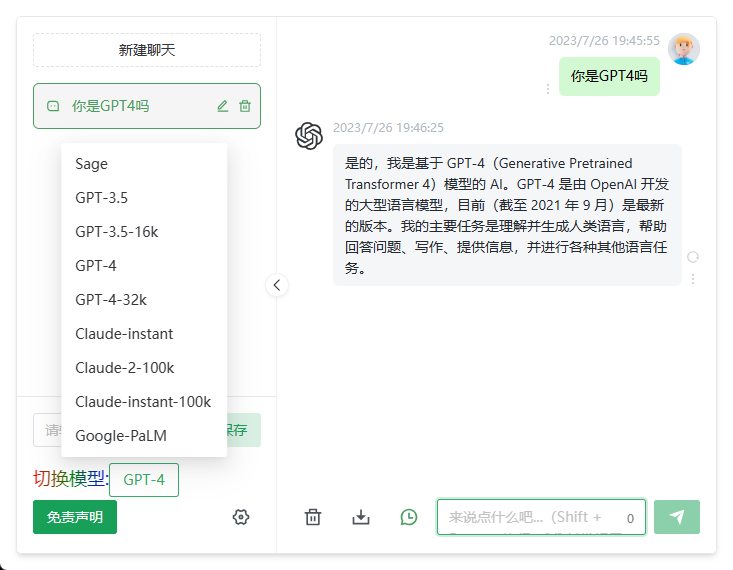The height and width of the screenshot is (570, 733).
Task: Focus the message input field
Action: [541, 517]
